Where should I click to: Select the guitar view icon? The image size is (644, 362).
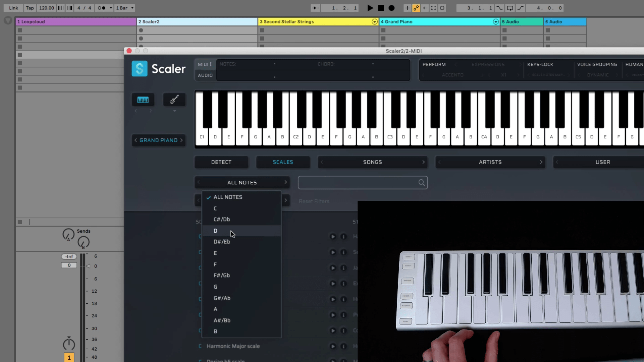174,100
